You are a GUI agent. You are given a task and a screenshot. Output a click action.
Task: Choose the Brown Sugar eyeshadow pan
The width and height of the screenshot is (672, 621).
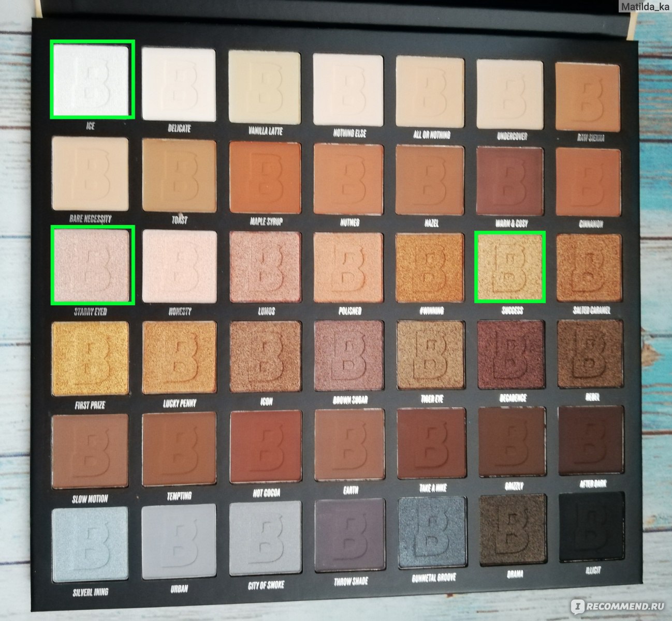(349, 356)
